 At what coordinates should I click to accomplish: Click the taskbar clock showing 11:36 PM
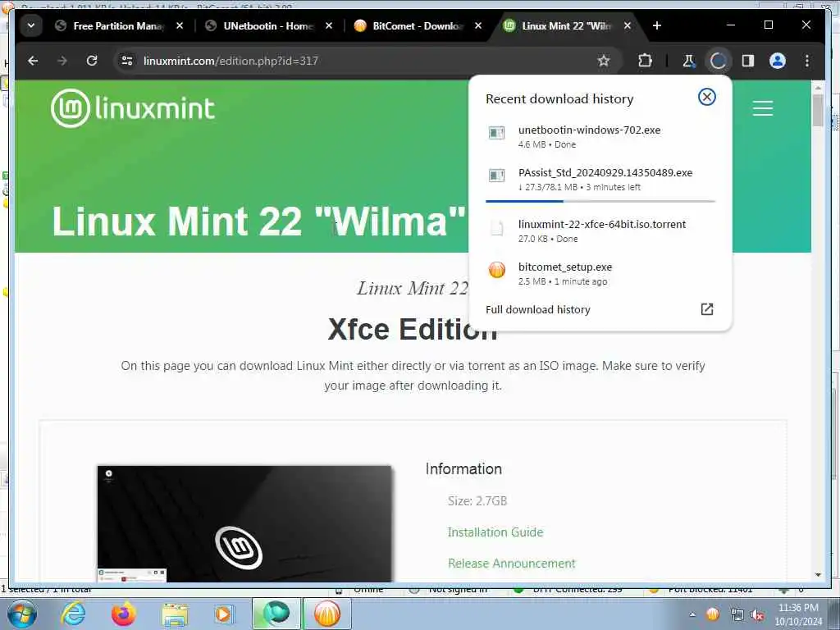pos(798,614)
